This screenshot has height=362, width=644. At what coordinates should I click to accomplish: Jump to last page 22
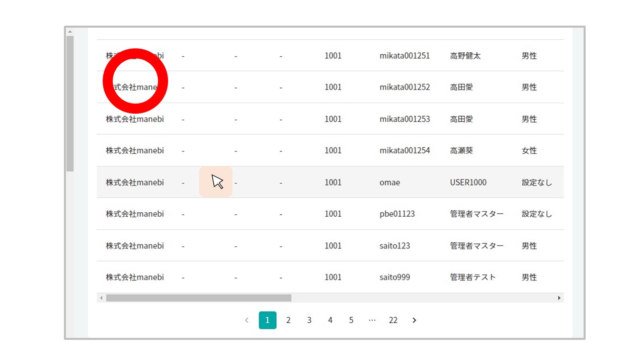pos(393,320)
